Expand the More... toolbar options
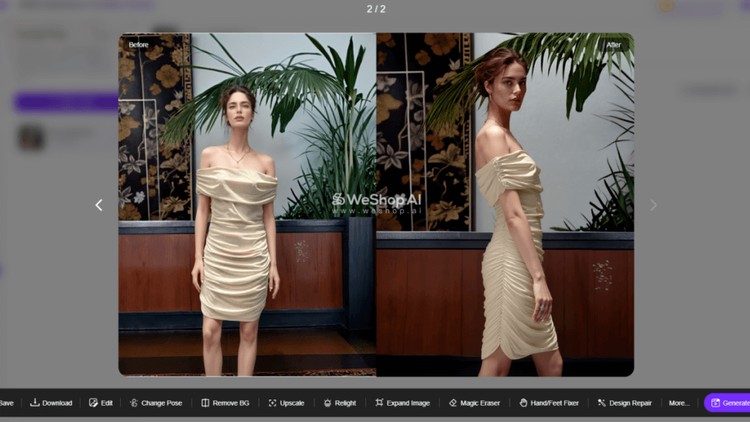 (679, 403)
